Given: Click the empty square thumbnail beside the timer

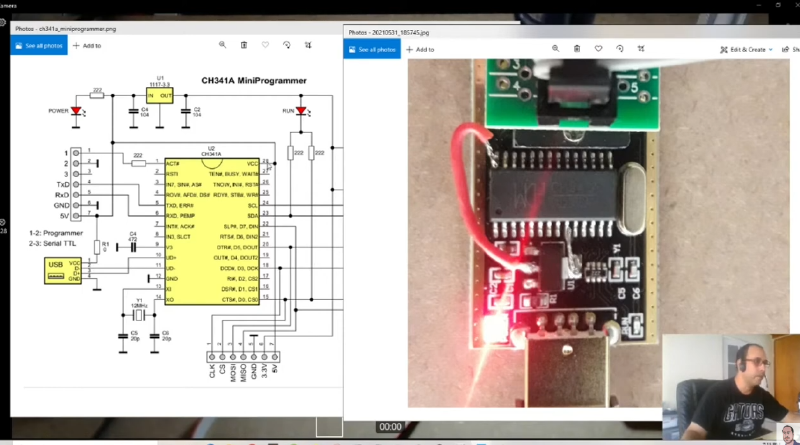Looking at the screenshot, I should [x=329, y=427].
